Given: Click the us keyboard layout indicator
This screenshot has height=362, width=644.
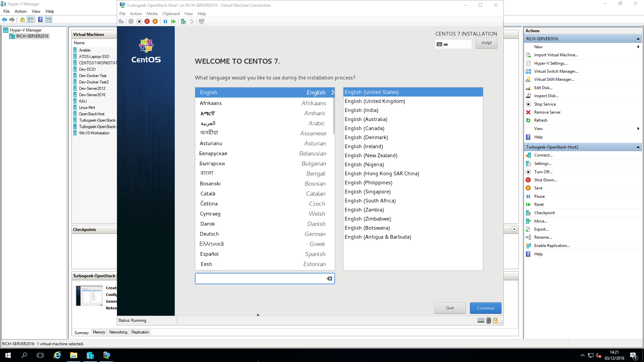Looking at the screenshot, I should [453, 44].
